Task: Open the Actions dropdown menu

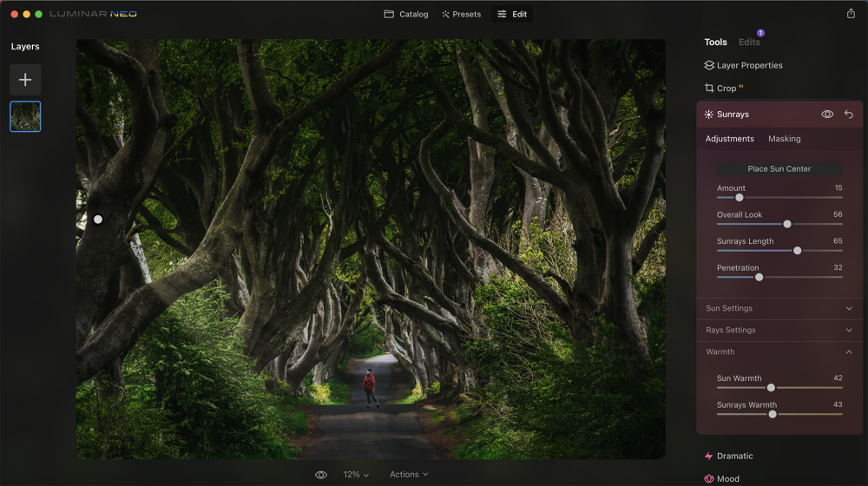Action: (409, 475)
